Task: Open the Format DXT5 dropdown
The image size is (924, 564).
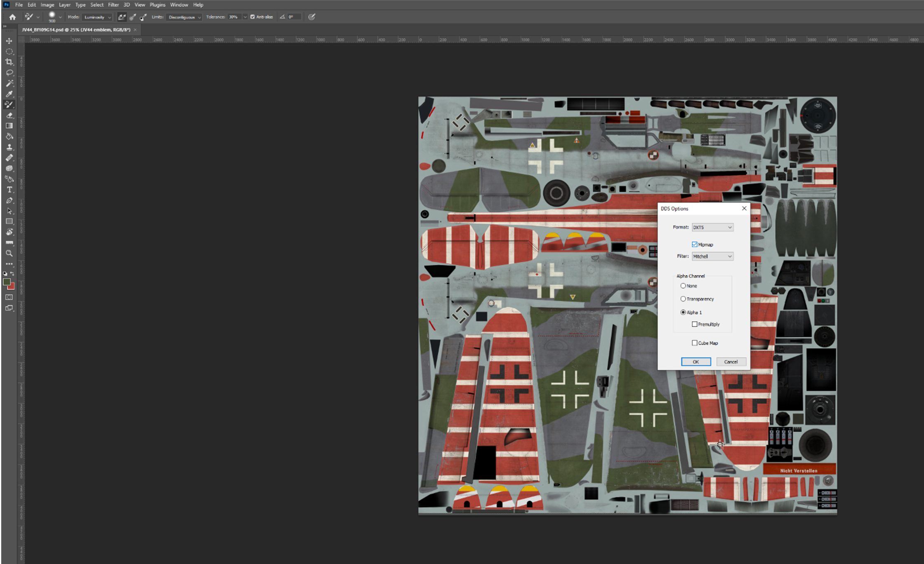Action: coord(712,227)
